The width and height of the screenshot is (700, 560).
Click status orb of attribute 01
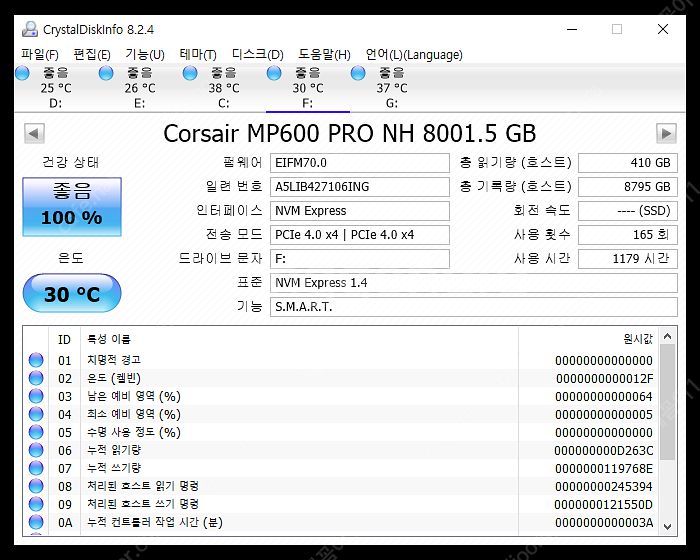click(x=36, y=360)
